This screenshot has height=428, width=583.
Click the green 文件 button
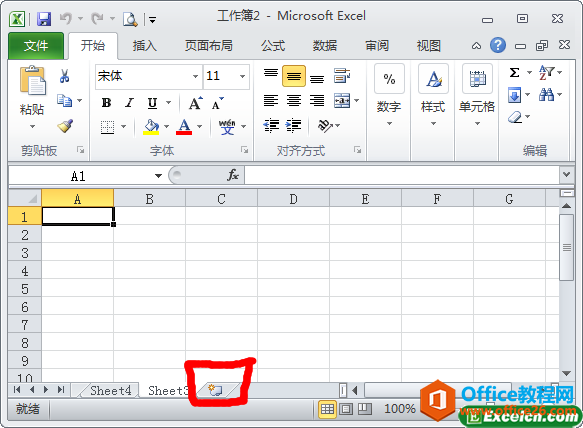point(36,46)
